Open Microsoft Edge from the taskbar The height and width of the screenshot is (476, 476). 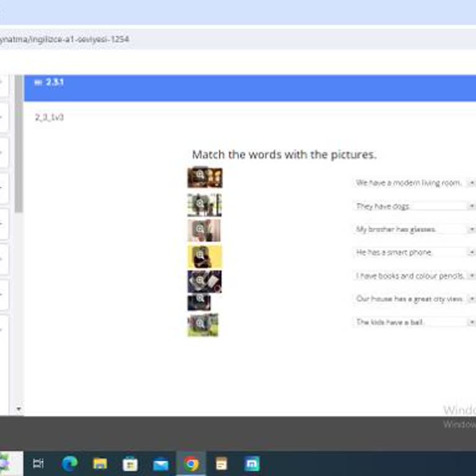pos(70,464)
